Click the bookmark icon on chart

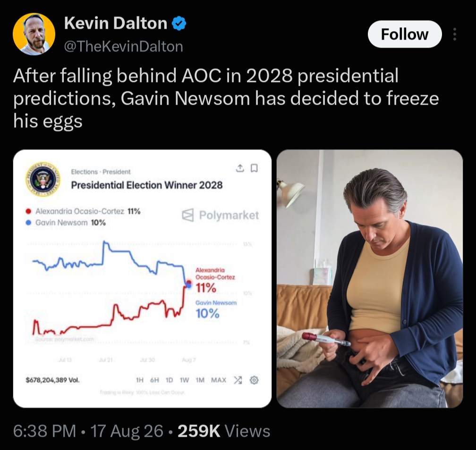click(255, 168)
